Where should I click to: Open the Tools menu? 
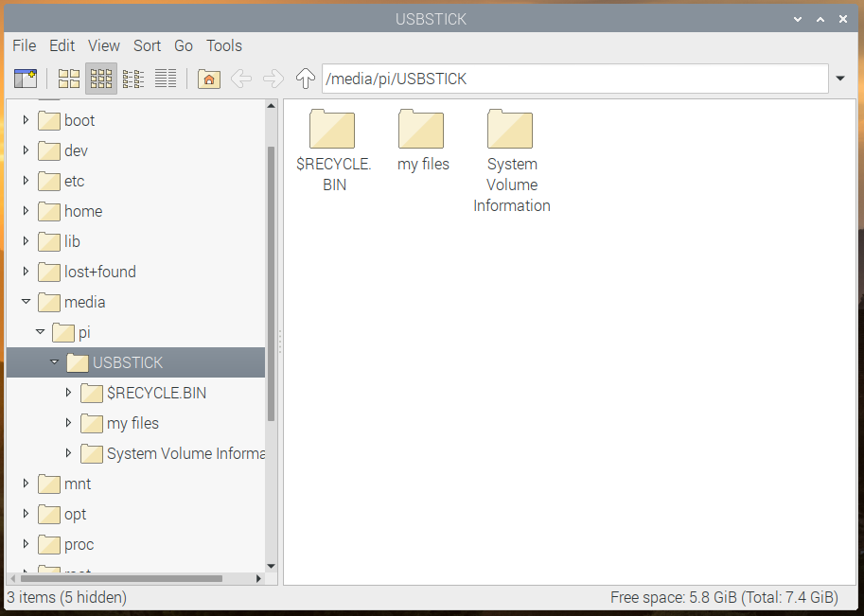[223, 45]
